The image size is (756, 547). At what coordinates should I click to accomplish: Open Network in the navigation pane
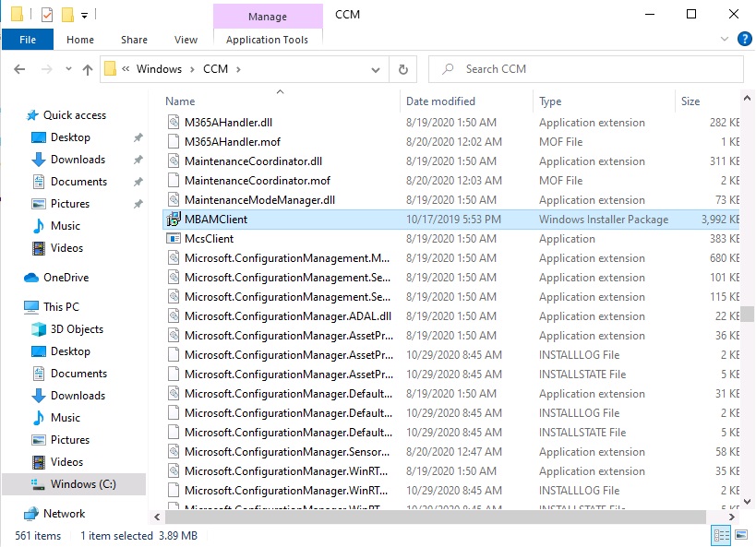click(x=64, y=514)
